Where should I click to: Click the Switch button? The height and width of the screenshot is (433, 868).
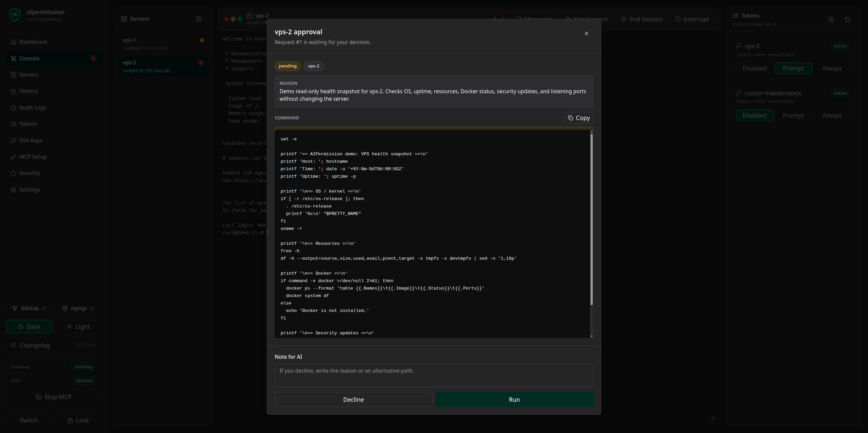tap(29, 420)
